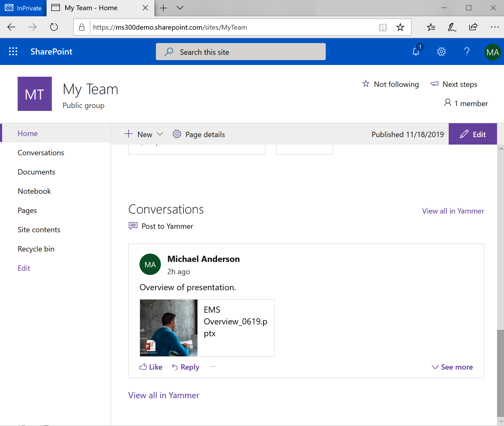Close the My Team - Home tab
The width and height of the screenshot is (504, 426).
click(145, 8)
